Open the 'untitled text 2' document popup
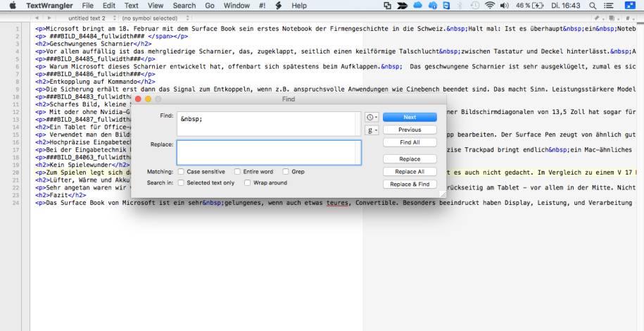Viewport: 644px width, 331px height. point(92,18)
